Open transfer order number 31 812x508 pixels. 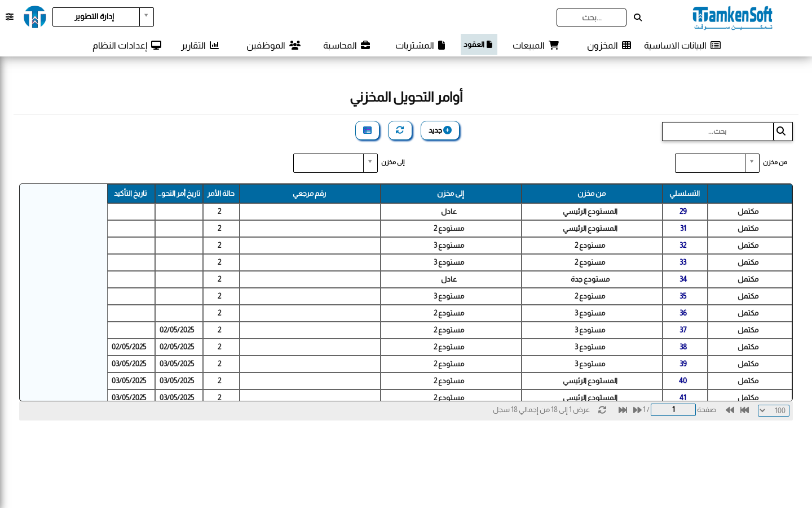coord(683,228)
